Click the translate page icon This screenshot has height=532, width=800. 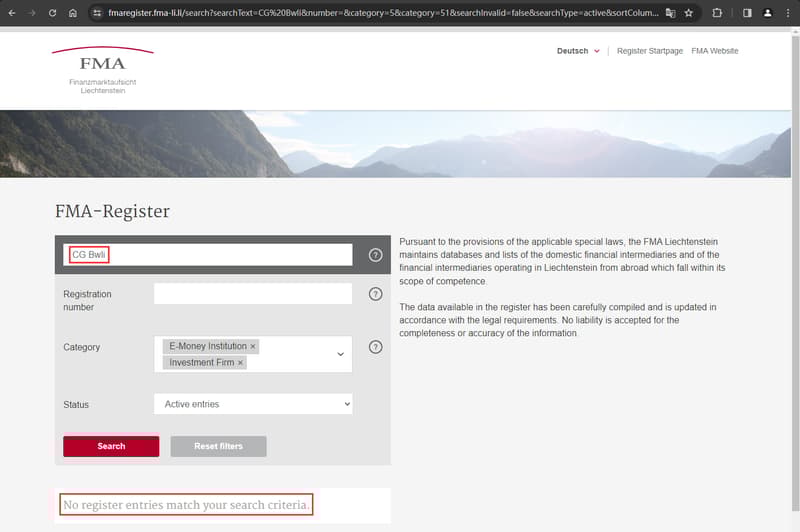(x=670, y=13)
